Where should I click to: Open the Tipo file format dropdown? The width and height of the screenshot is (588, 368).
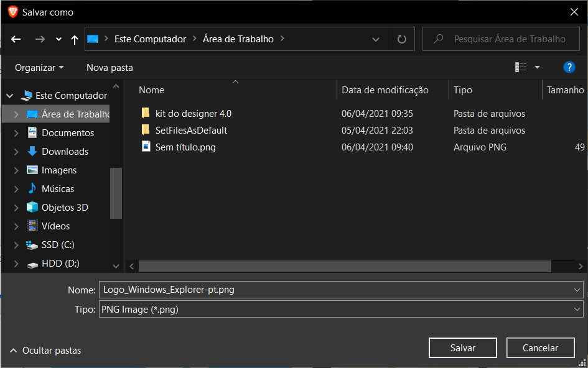coord(576,309)
